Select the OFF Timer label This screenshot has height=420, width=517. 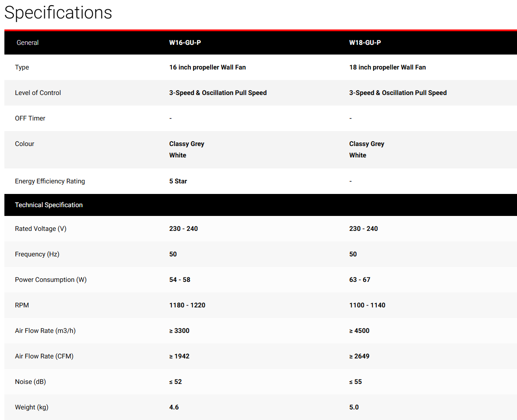[30, 118]
